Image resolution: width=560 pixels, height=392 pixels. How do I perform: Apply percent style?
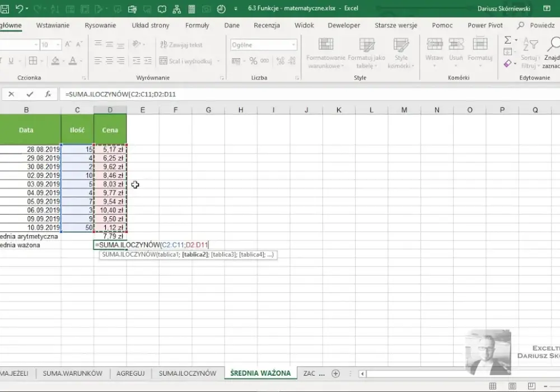tap(253, 61)
